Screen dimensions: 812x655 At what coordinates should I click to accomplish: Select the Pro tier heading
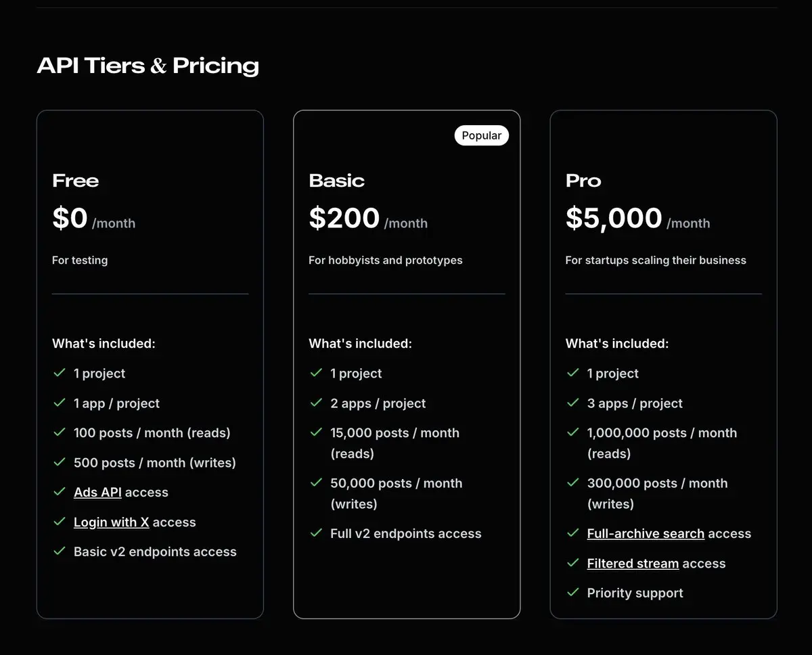(583, 181)
